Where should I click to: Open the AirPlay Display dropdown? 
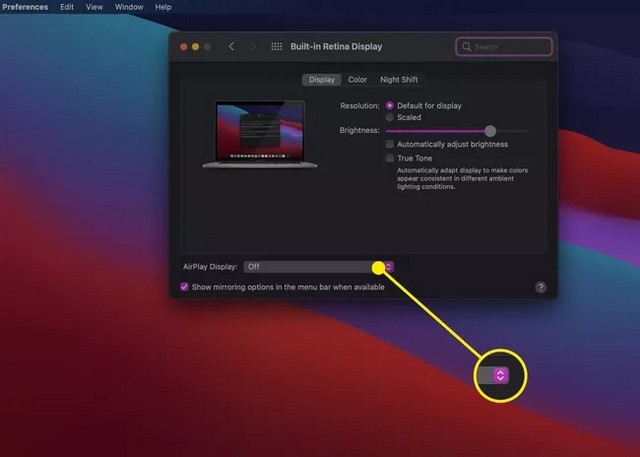click(x=319, y=267)
